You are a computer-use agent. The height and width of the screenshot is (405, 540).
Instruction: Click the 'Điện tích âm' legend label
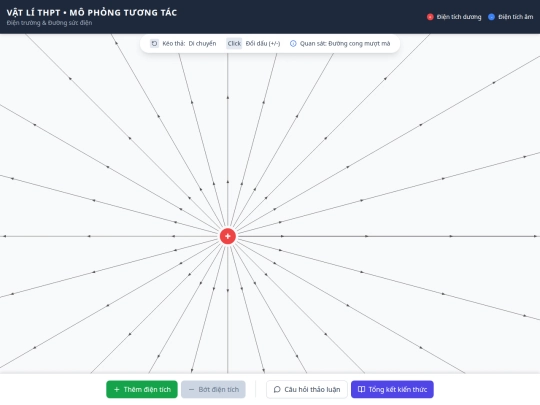click(516, 17)
